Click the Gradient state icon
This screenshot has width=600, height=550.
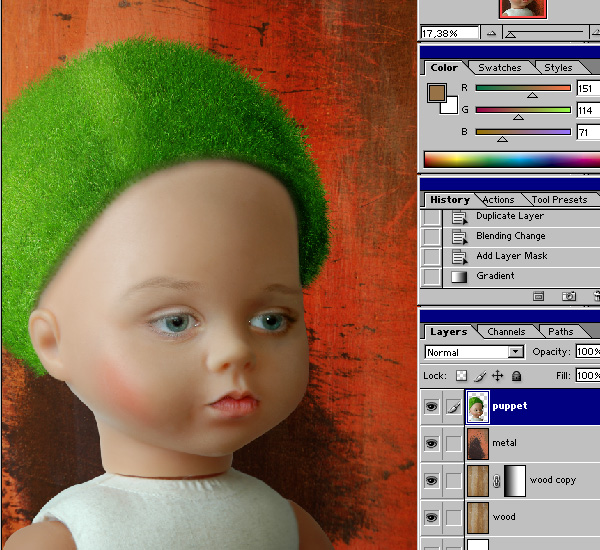click(x=459, y=277)
